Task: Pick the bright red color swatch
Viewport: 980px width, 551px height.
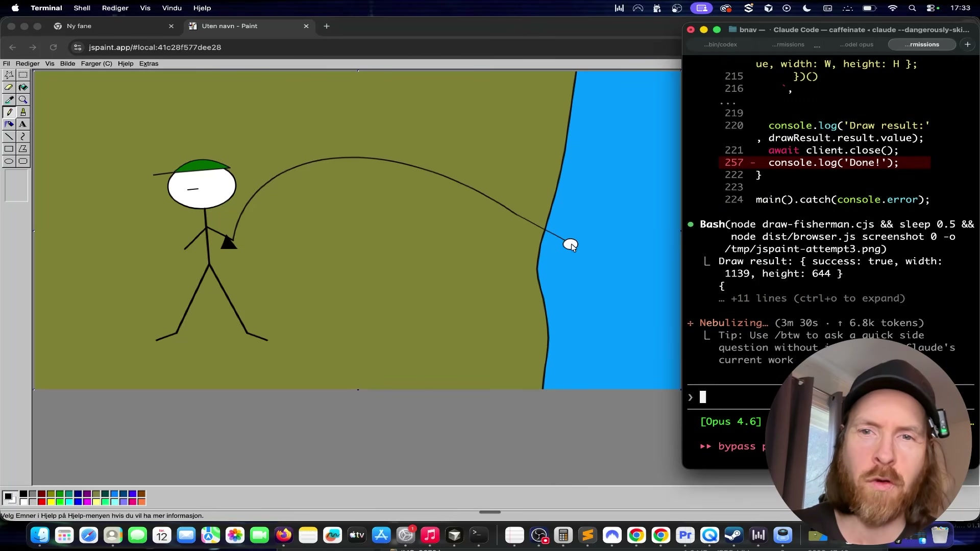Action: tap(42, 502)
